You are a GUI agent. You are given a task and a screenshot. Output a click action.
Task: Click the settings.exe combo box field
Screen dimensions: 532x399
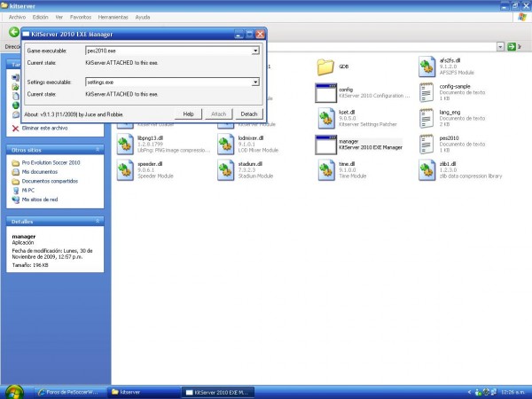tap(172, 82)
